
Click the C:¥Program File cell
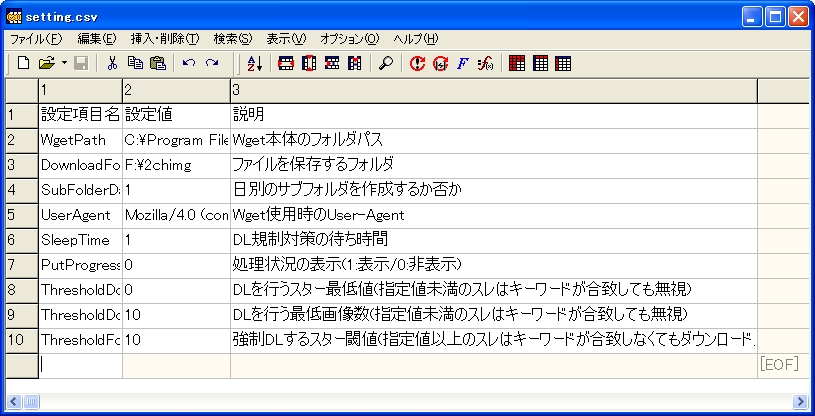(x=176, y=140)
